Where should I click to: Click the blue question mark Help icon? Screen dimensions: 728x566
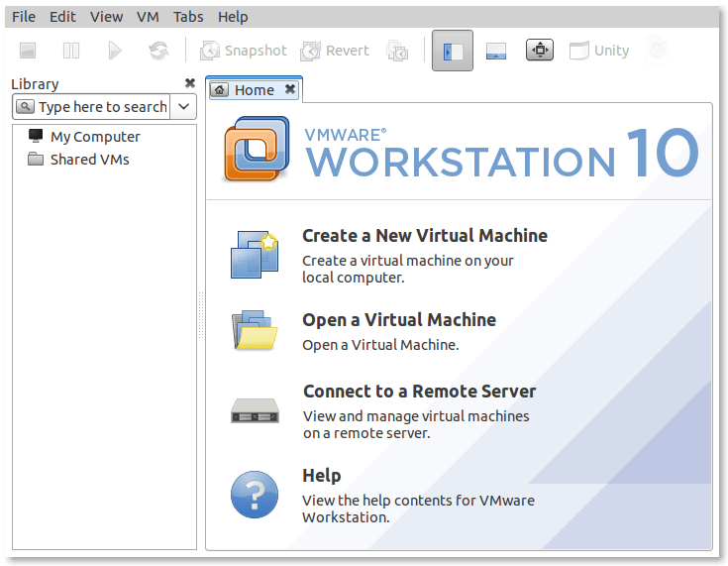pyautogui.click(x=255, y=495)
